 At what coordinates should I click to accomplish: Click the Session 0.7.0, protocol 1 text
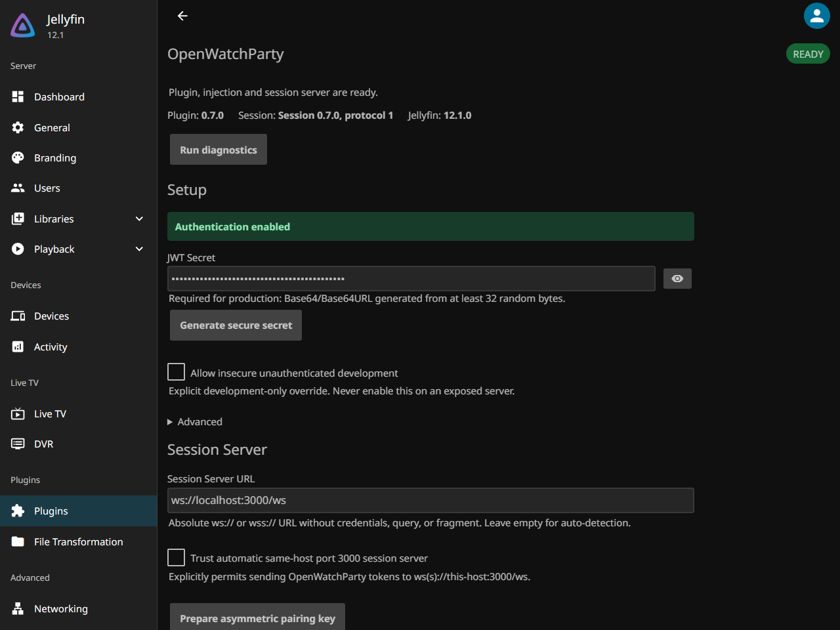(x=335, y=115)
